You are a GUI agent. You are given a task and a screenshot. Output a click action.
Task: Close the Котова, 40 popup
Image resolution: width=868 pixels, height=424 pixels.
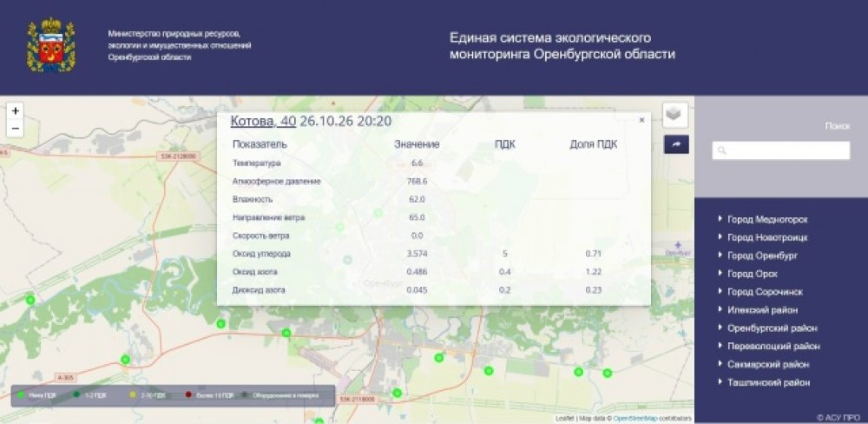click(641, 120)
